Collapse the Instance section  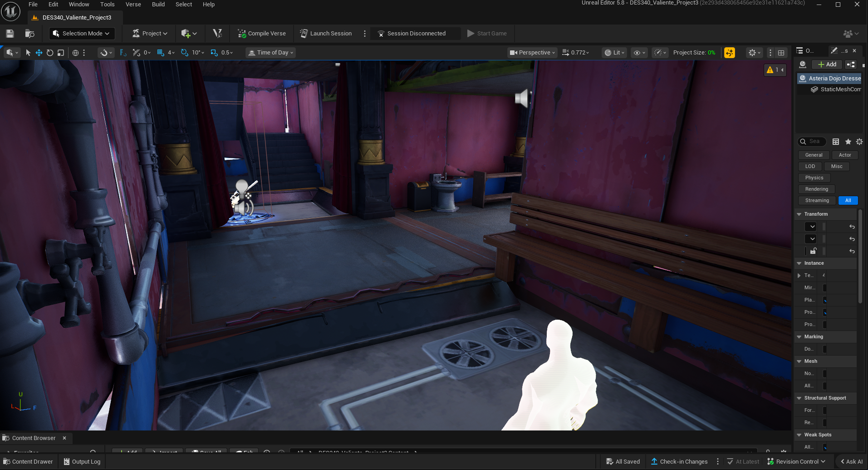pyautogui.click(x=799, y=263)
